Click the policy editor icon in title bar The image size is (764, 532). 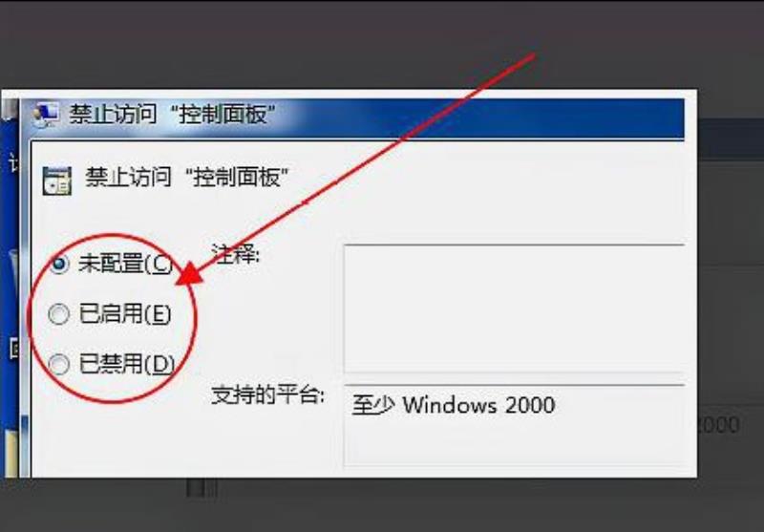(45, 115)
